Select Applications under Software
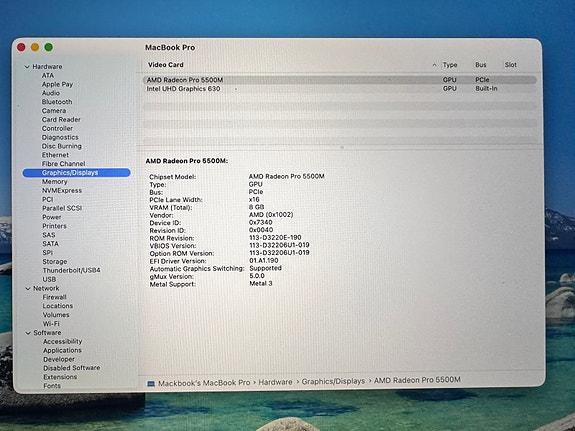Image resolution: width=575 pixels, height=431 pixels. [x=62, y=350]
